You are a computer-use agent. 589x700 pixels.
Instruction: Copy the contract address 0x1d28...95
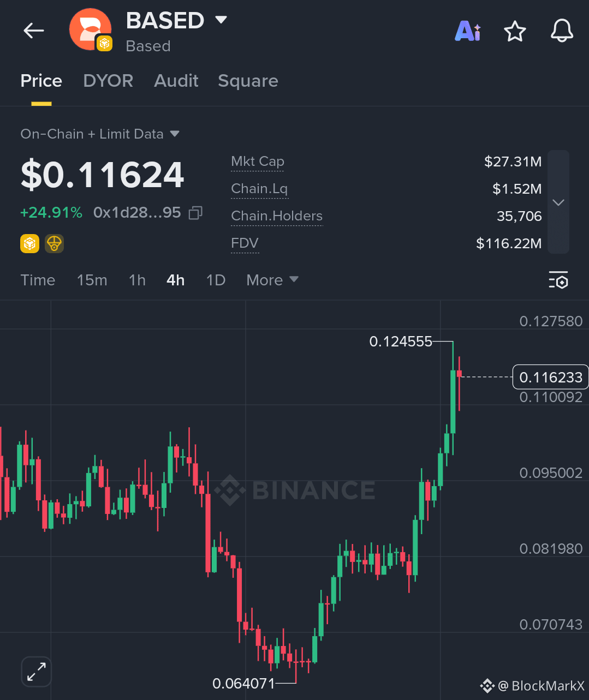[195, 213]
